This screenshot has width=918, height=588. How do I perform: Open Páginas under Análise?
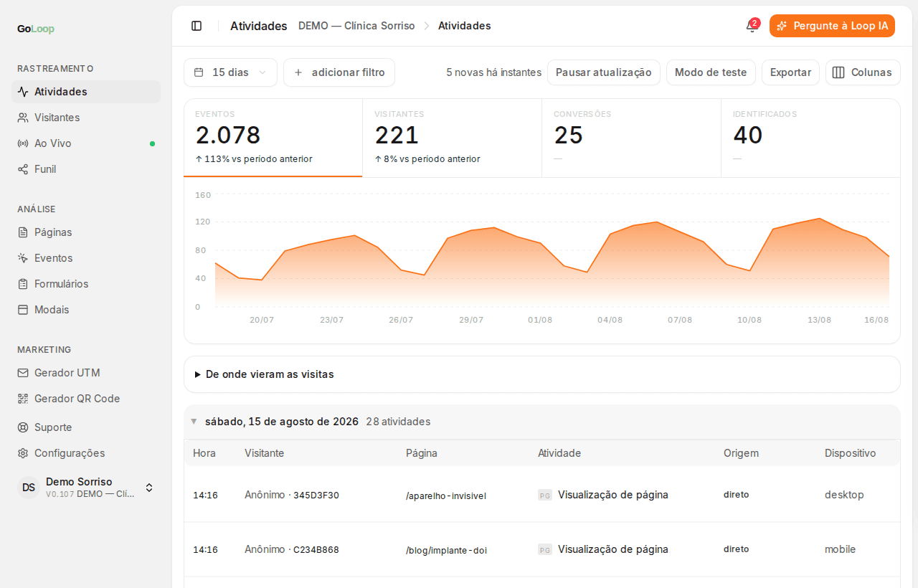[86, 232]
